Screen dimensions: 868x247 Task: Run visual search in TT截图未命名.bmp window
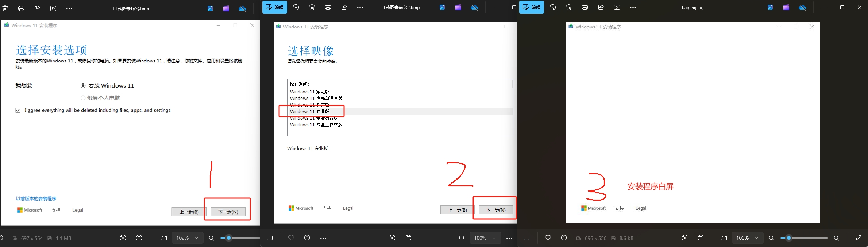coord(123,238)
